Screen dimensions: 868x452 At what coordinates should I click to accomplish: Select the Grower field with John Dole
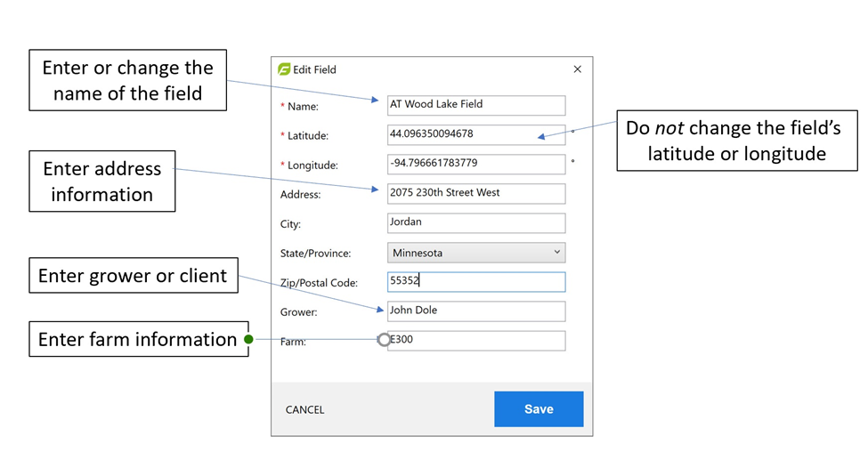coord(475,311)
